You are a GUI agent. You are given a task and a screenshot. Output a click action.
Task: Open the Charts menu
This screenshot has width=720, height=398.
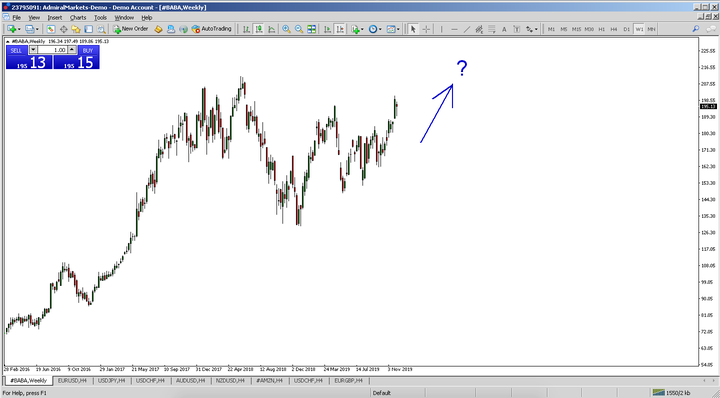(x=78, y=17)
